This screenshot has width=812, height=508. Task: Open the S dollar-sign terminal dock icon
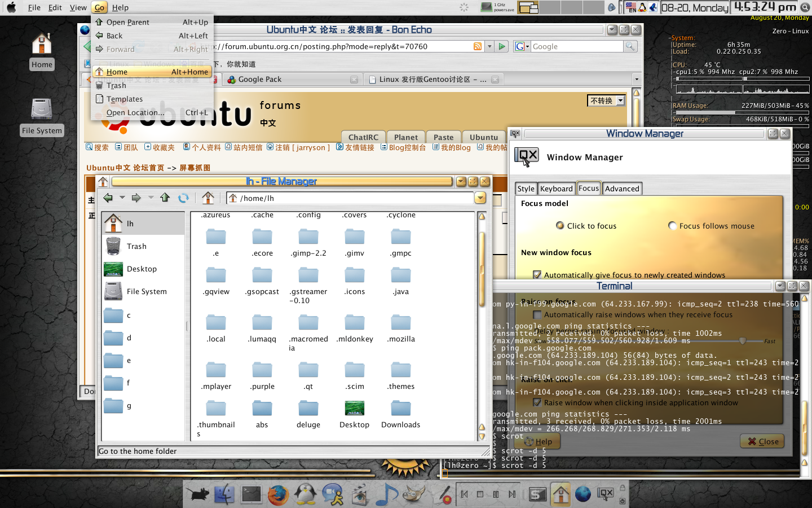pos(537,495)
